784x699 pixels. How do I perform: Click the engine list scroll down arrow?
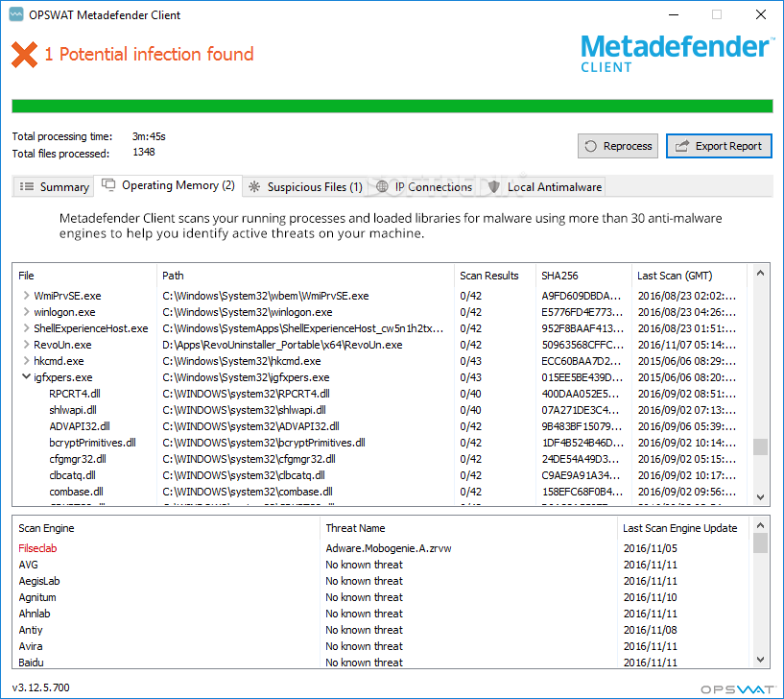pos(760,660)
